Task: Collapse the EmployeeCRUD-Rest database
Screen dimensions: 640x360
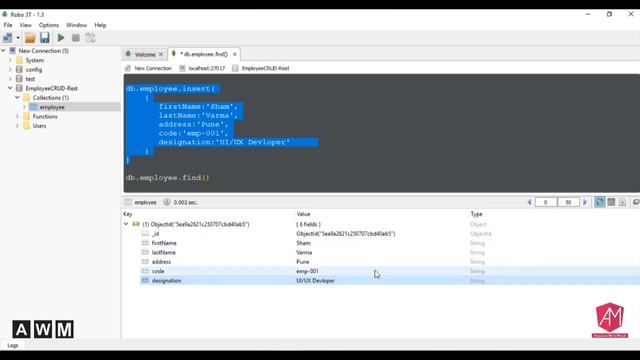Action: coord(10,88)
